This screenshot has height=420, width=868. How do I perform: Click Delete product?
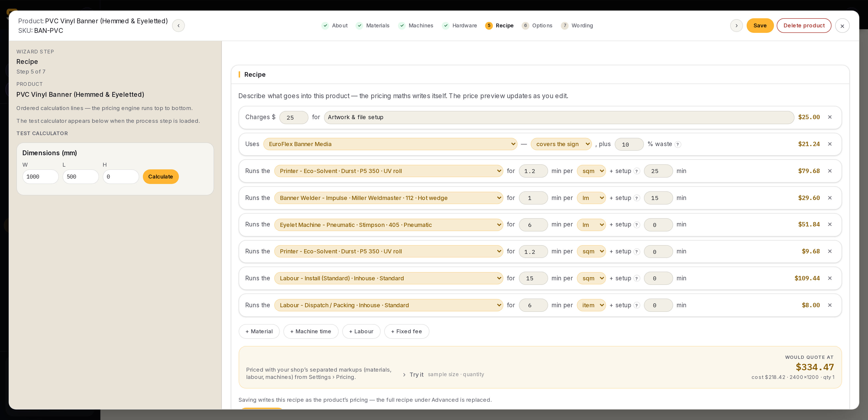point(804,26)
